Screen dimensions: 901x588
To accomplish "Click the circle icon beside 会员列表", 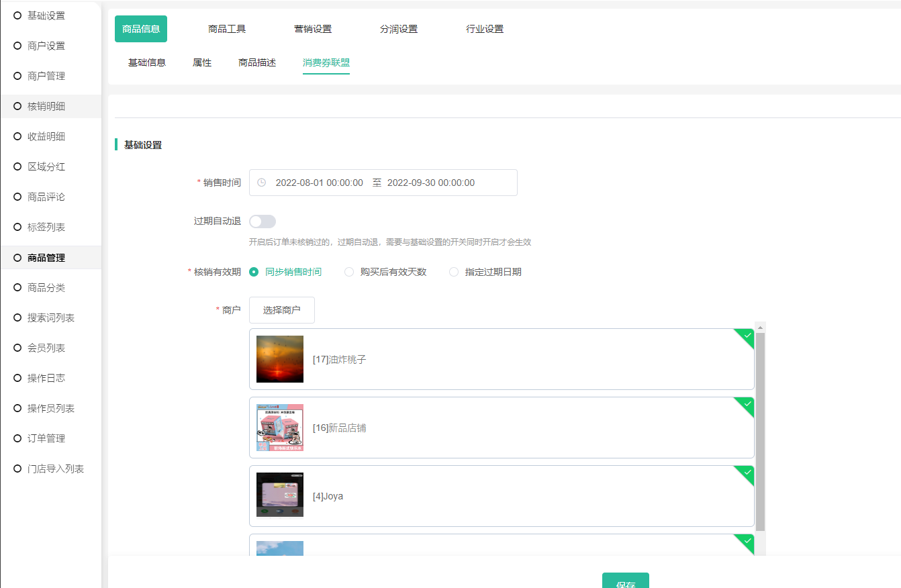I will [x=17, y=348].
